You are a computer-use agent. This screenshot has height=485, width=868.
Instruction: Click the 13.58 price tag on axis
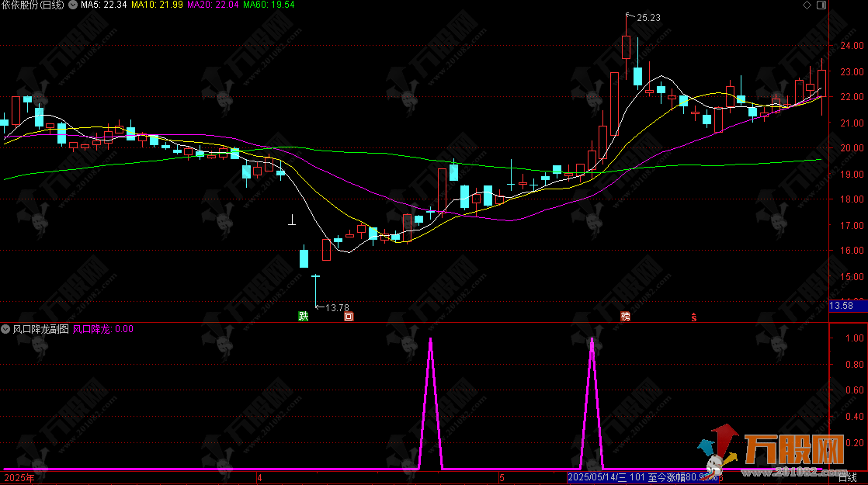pyautogui.click(x=842, y=306)
